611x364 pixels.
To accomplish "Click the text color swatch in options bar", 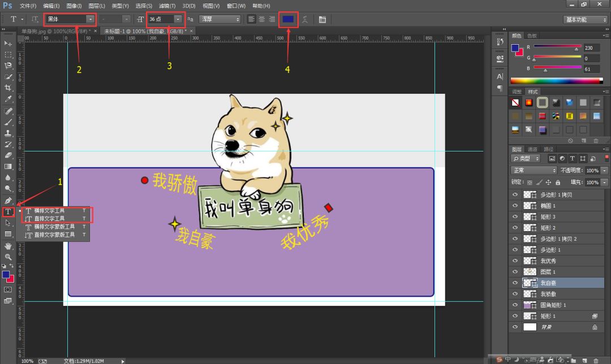I will pyautogui.click(x=288, y=19).
